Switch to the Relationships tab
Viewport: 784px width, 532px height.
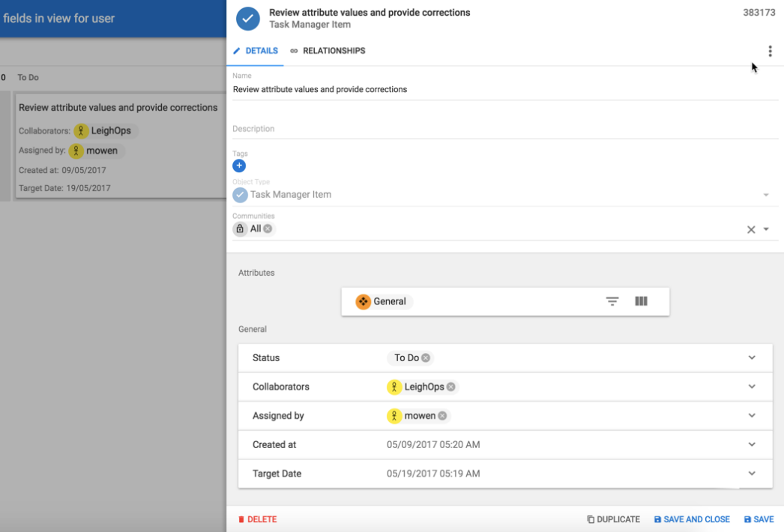(328, 51)
